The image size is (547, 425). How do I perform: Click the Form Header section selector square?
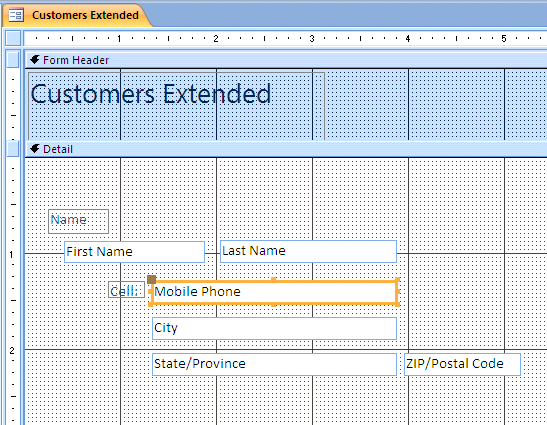(13, 60)
